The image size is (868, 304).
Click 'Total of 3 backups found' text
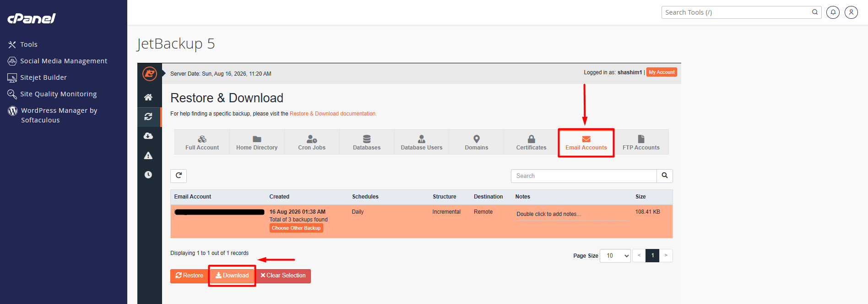298,220
